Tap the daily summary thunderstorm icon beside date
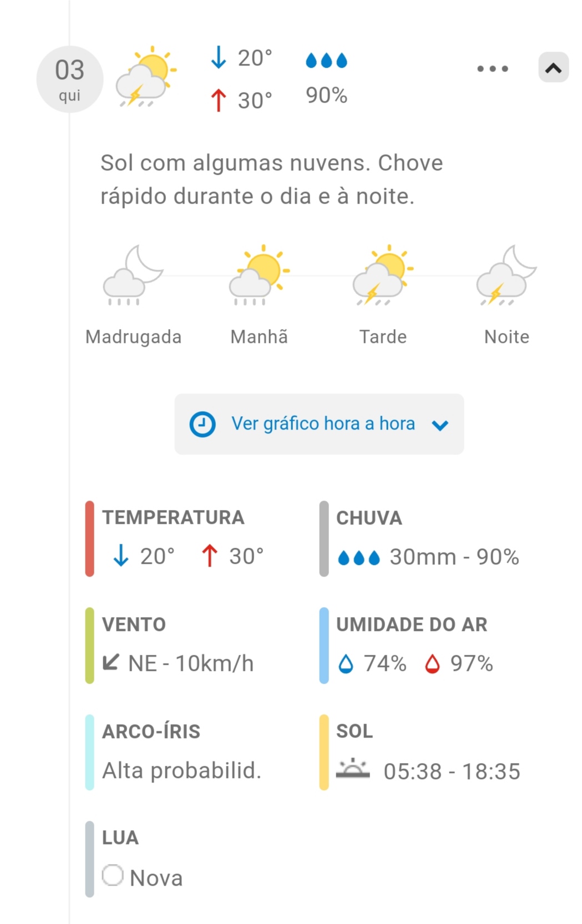This screenshot has width=582, height=924. pos(146,77)
